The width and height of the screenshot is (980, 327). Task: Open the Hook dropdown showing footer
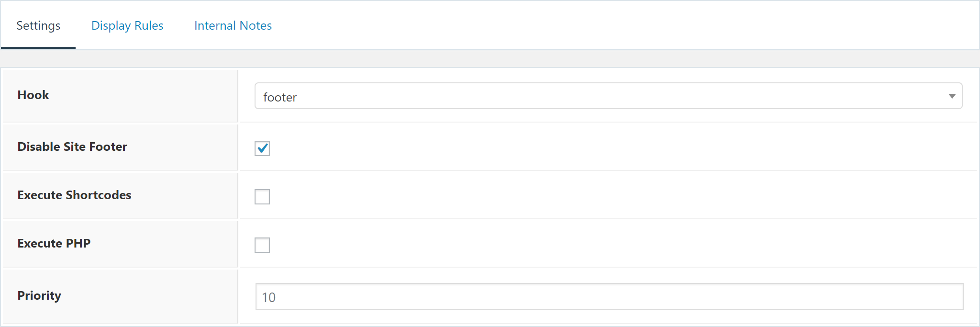pos(608,96)
